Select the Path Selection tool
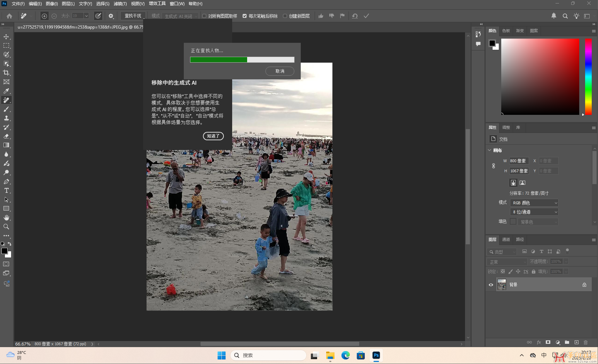This screenshot has height=364, width=598. click(x=6, y=199)
